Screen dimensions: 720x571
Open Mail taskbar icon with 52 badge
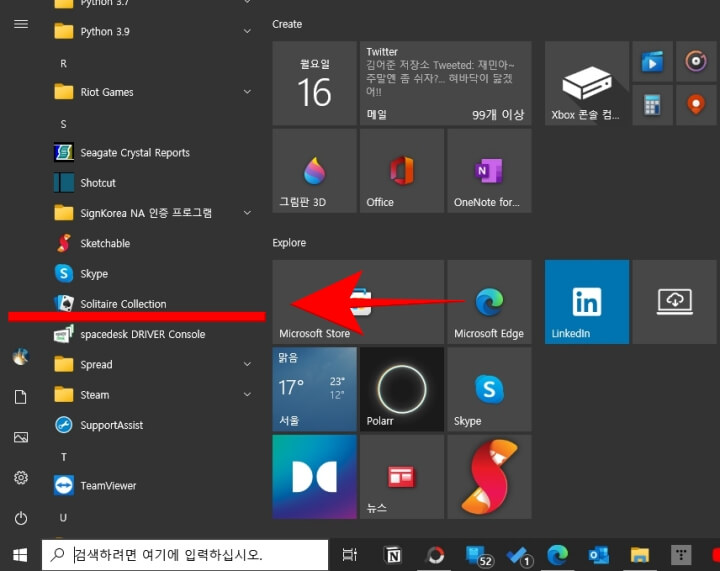[478, 555]
